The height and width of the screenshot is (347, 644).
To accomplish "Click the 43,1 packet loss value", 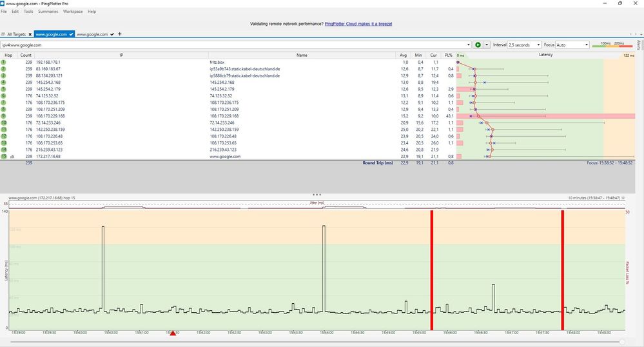I will pyautogui.click(x=450, y=116).
